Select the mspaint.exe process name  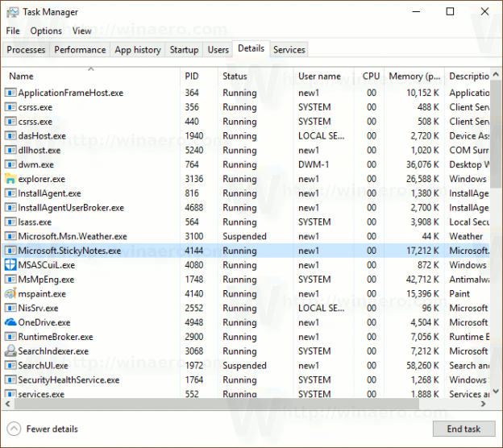(x=42, y=294)
